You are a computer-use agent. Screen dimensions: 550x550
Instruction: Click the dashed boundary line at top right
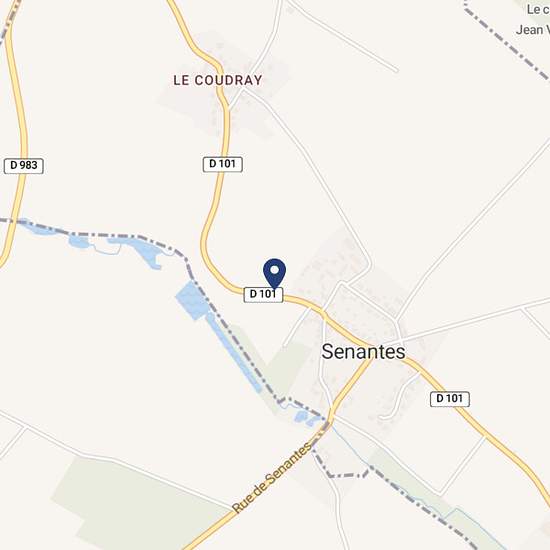(505, 40)
